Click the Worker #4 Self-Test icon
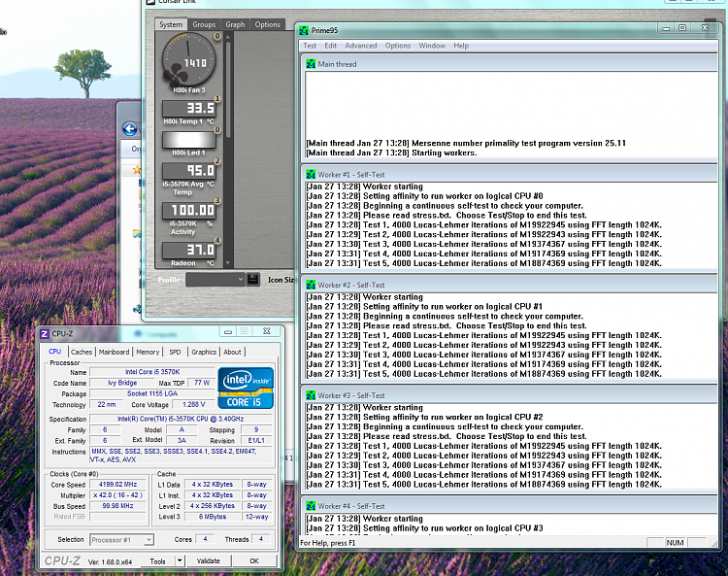 click(x=311, y=506)
